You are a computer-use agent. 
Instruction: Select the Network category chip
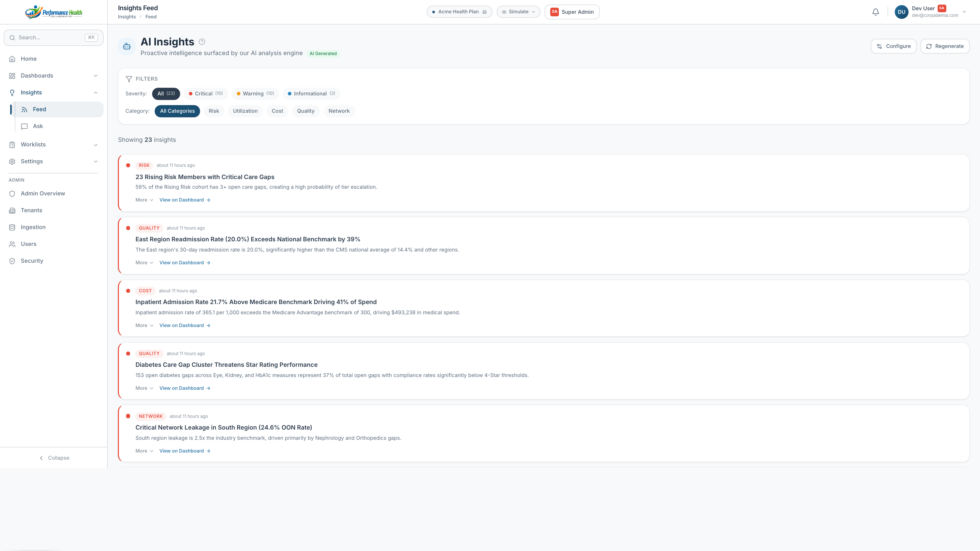[x=339, y=111]
